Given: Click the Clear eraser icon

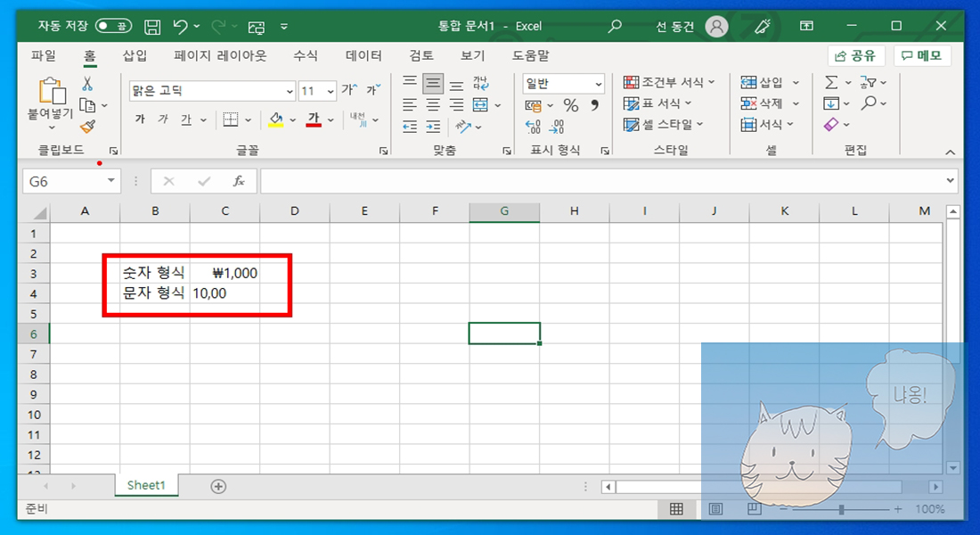Looking at the screenshot, I should click(x=831, y=125).
